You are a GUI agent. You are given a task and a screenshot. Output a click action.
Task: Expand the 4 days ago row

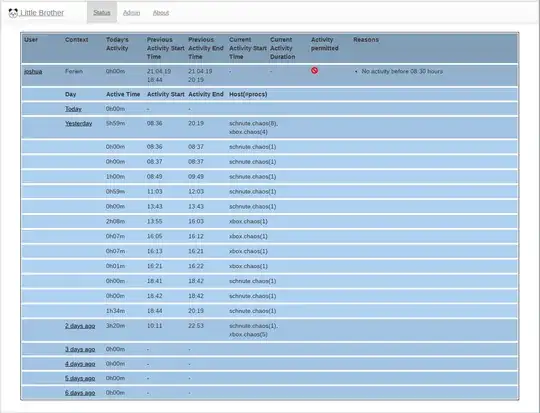[x=80, y=364]
